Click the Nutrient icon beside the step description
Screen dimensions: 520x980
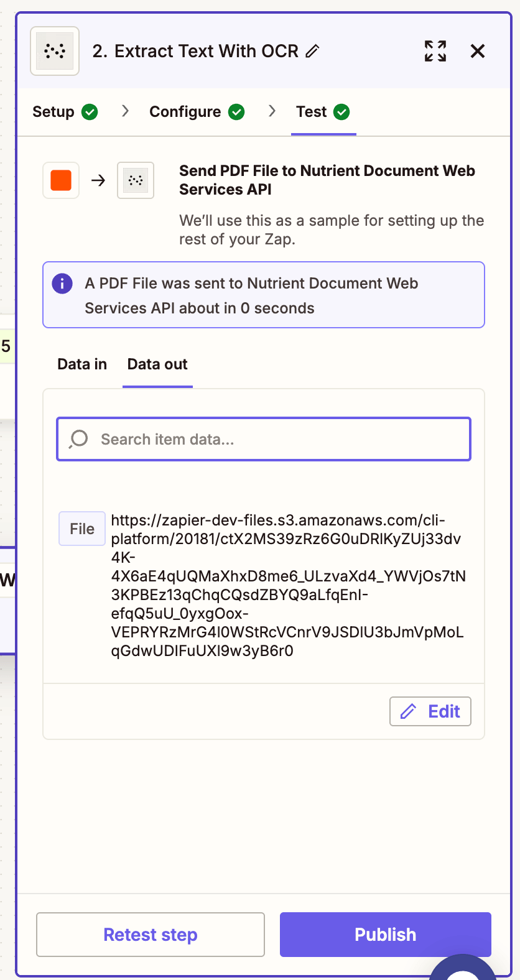pos(135,180)
